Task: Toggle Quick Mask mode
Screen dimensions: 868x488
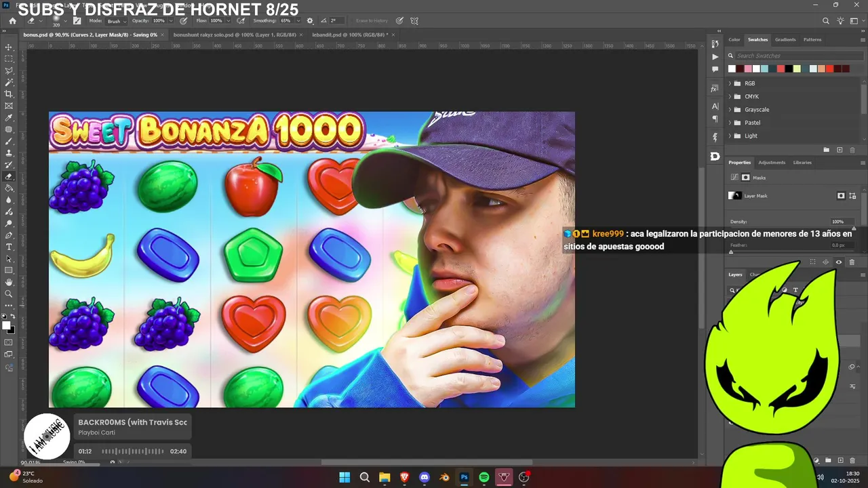Action: (9, 342)
